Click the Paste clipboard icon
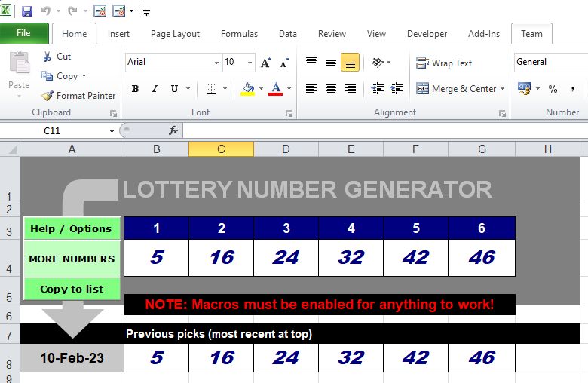 pos(19,63)
